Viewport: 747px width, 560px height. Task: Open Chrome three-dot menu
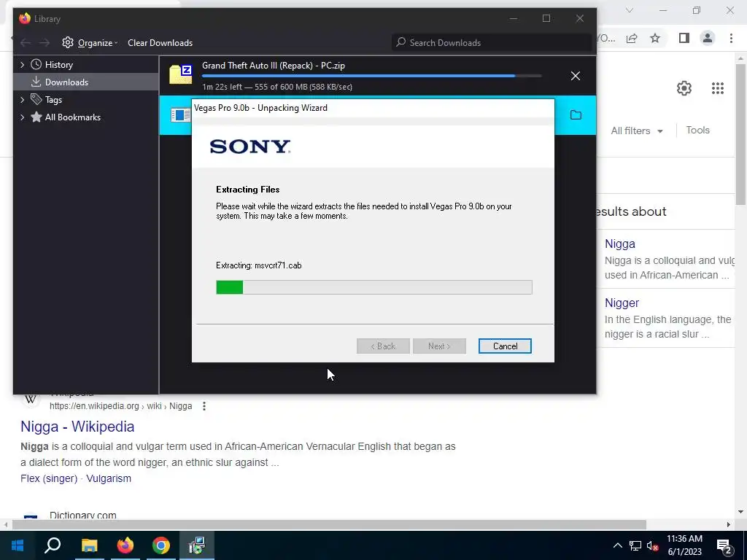click(x=731, y=38)
